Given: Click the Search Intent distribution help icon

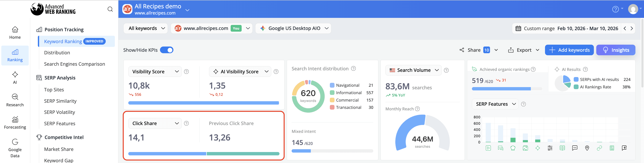Looking at the screenshot, I should [354, 68].
